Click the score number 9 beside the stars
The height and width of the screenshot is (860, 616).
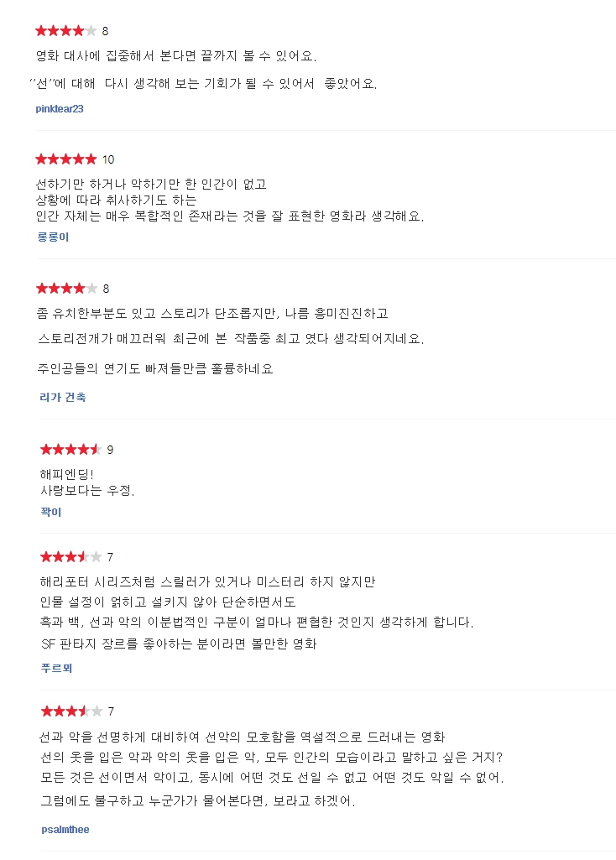coord(110,450)
